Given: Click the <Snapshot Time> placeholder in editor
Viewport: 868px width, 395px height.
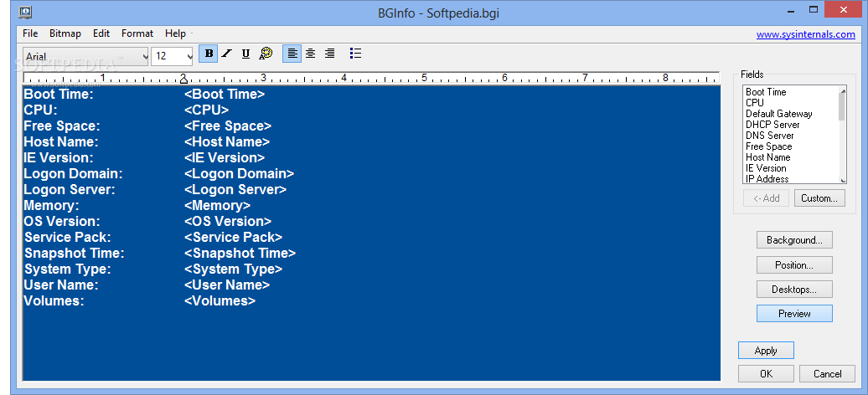Looking at the screenshot, I should pos(240,254).
